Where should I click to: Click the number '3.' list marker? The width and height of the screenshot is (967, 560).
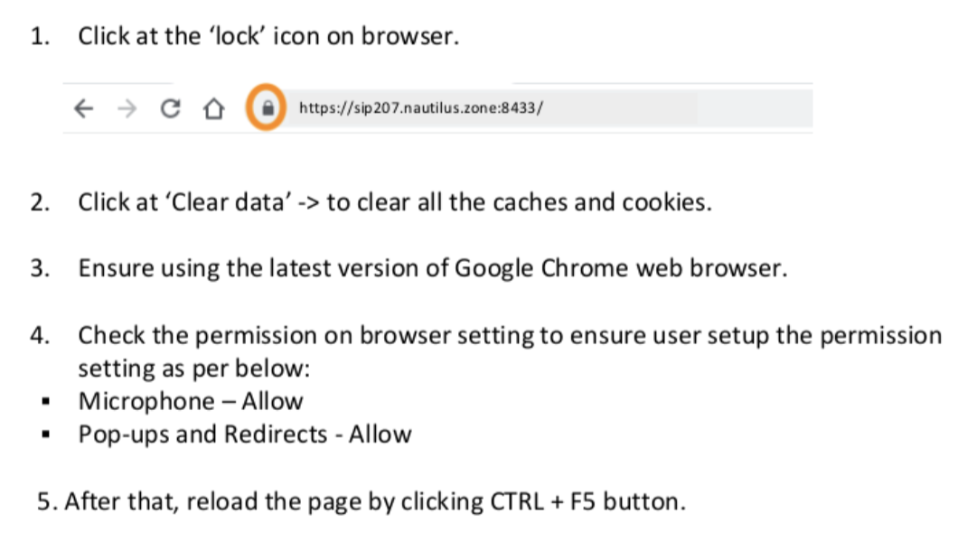40,268
